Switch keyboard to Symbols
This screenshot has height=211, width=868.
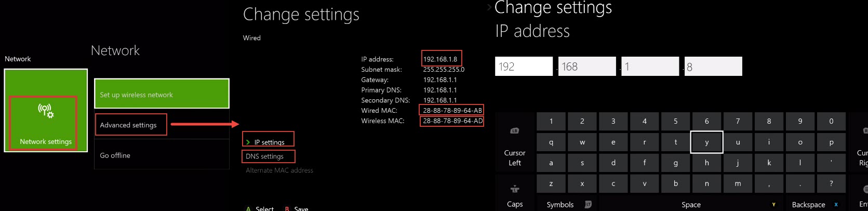click(568, 204)
